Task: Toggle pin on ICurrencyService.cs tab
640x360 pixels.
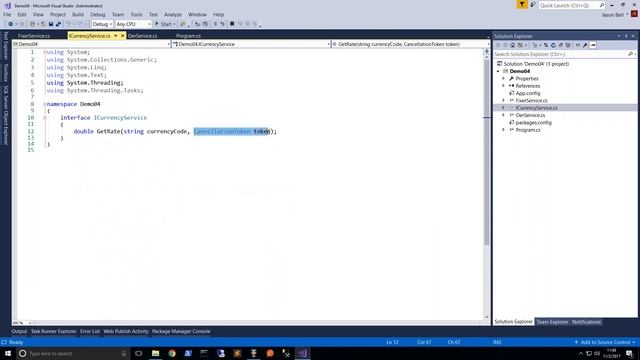Action: (x=116, y=36)
